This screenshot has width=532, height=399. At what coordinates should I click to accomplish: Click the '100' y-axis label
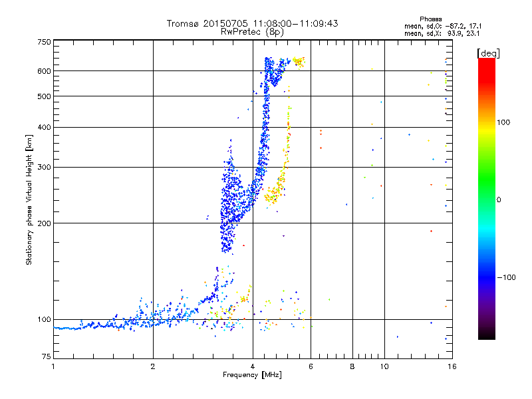(x=44, y=320)
